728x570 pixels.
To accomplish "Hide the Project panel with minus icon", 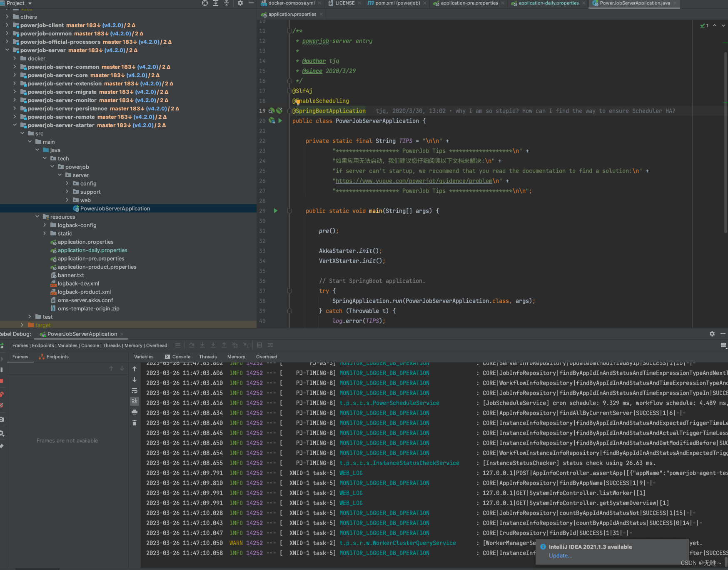I will pos(251,3).
